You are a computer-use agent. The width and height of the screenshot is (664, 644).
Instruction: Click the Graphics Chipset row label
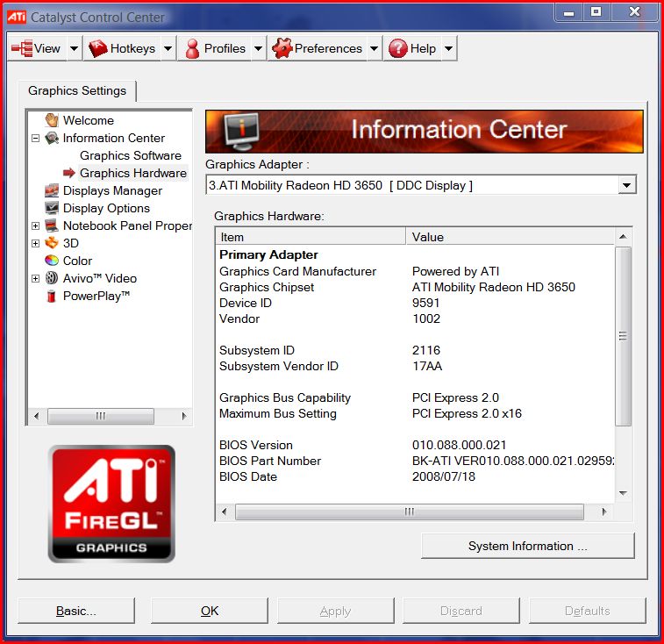pyautogui.click(x=267, y=287)
